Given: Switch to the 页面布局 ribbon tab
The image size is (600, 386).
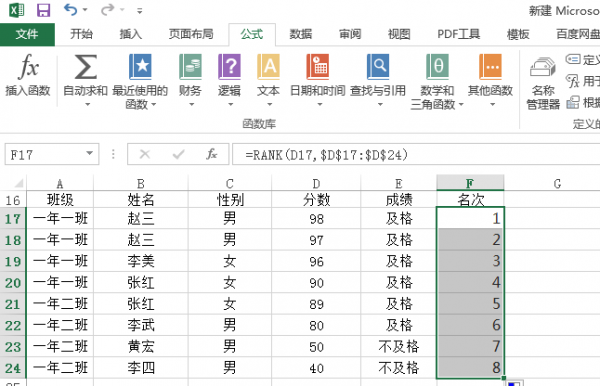Looking at the screenshot, I should pyautogui.click(x=191, y=34).
